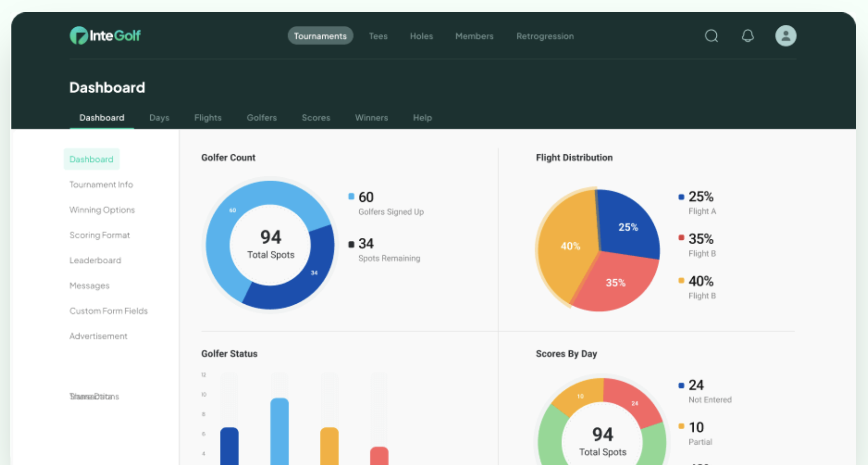
Task: Select the Tournaments nav item
Action: (x=320, y=36)
